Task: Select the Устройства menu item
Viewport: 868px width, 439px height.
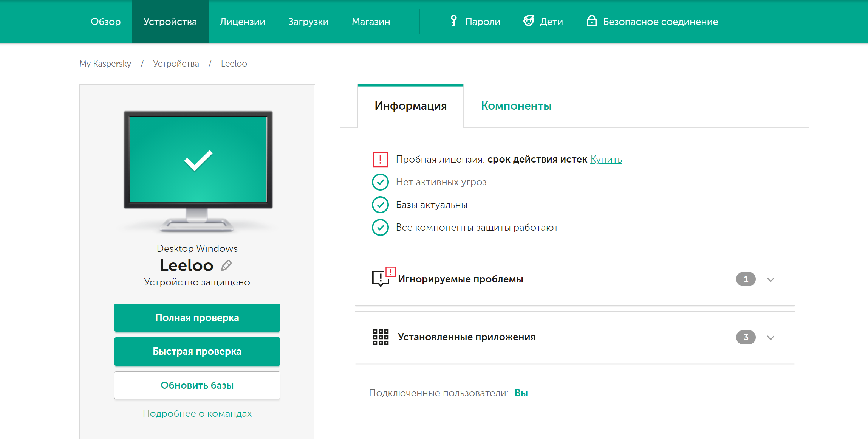Action: pyautogui.click(x=170, y=22)
